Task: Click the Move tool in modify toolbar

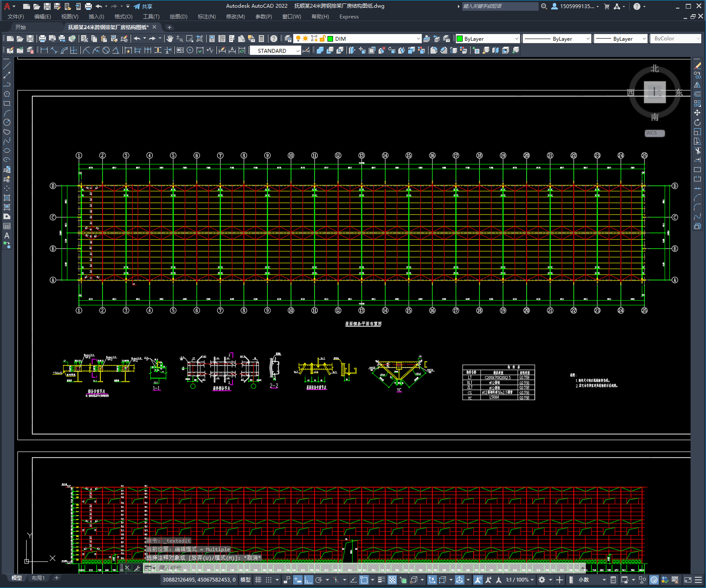Action: (697, 113)
